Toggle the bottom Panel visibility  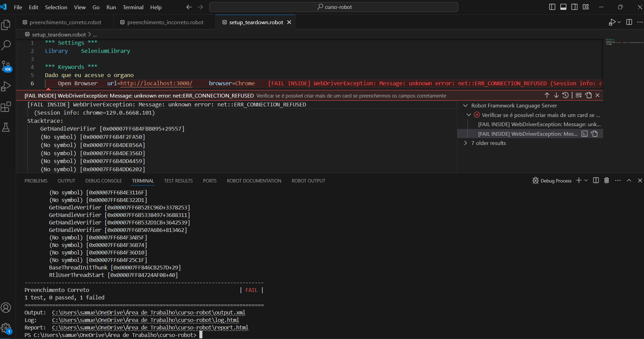(x=564, y=7)
